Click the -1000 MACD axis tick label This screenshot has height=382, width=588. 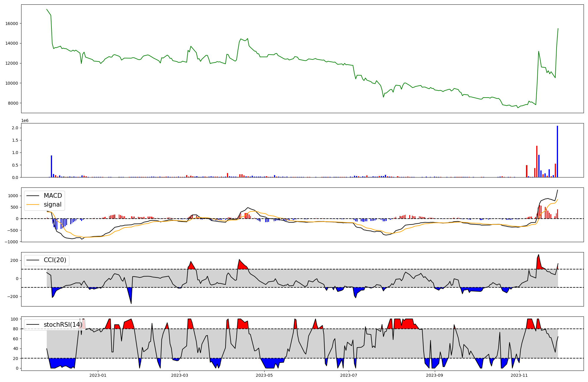pos(11,242)
